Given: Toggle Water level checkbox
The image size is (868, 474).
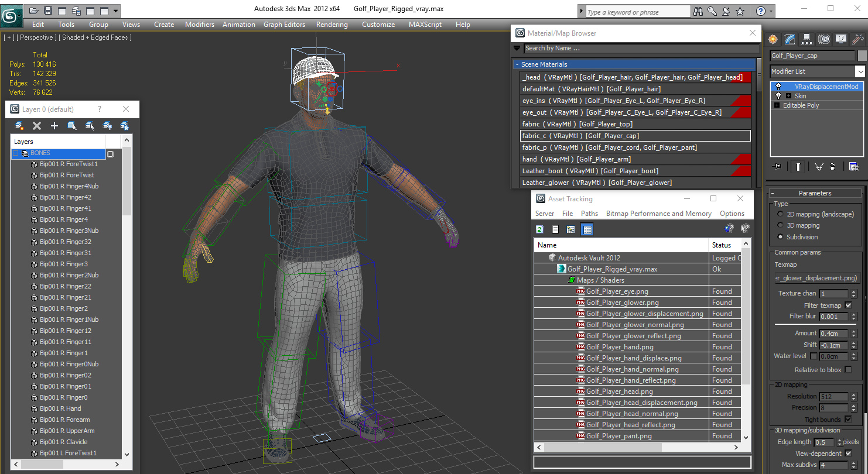Looking at the screenshot, I should (814, 356).
